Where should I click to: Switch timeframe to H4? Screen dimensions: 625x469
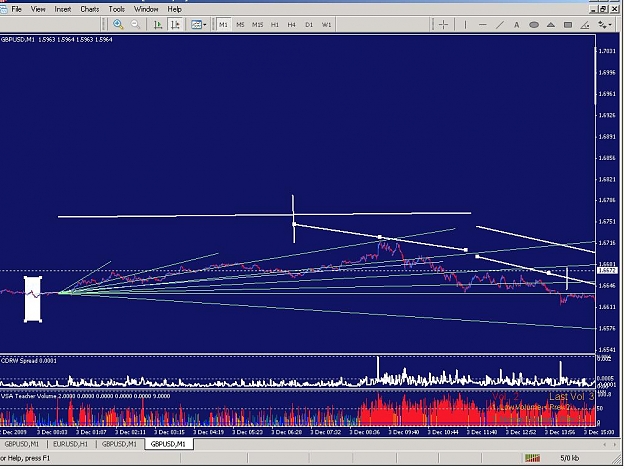[x=292, y=25]
